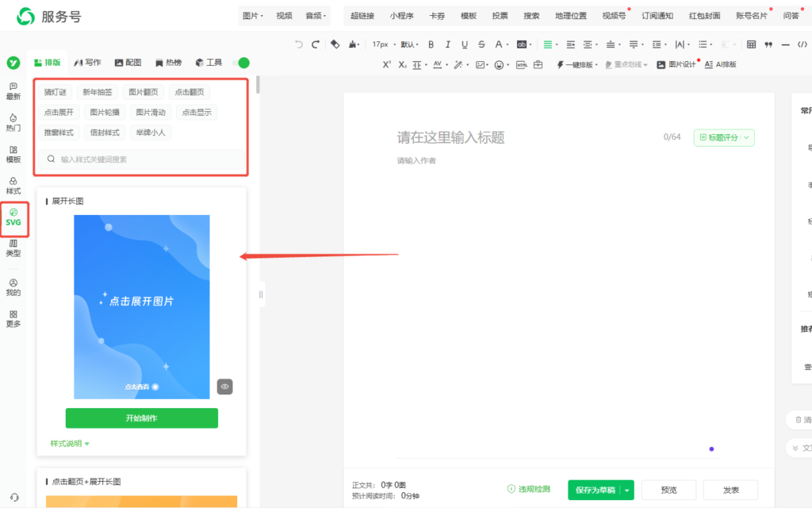Toggle the green switch beside 工具

(241, 63)
